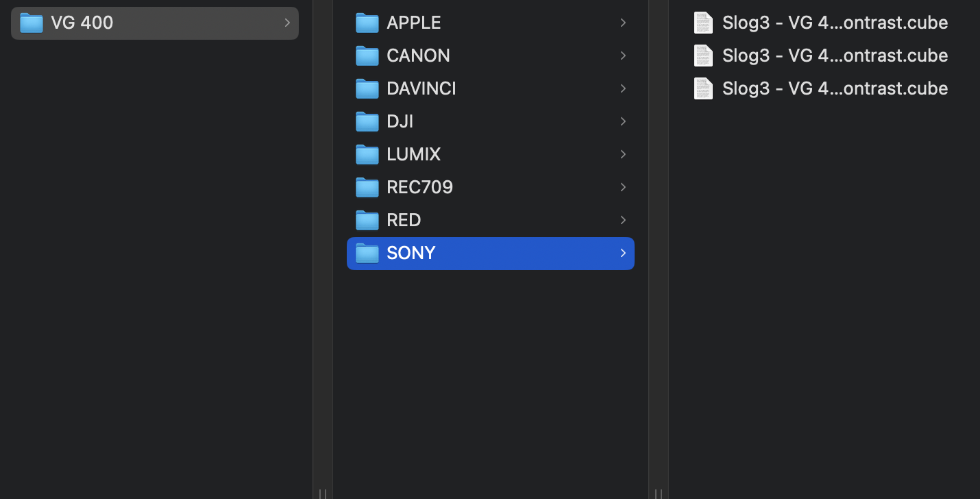This screenshot has height=499, width=980.
Task: Select the third Slog3 - VG 4...ontrast.cube filename
Action: tap(835, 88)
